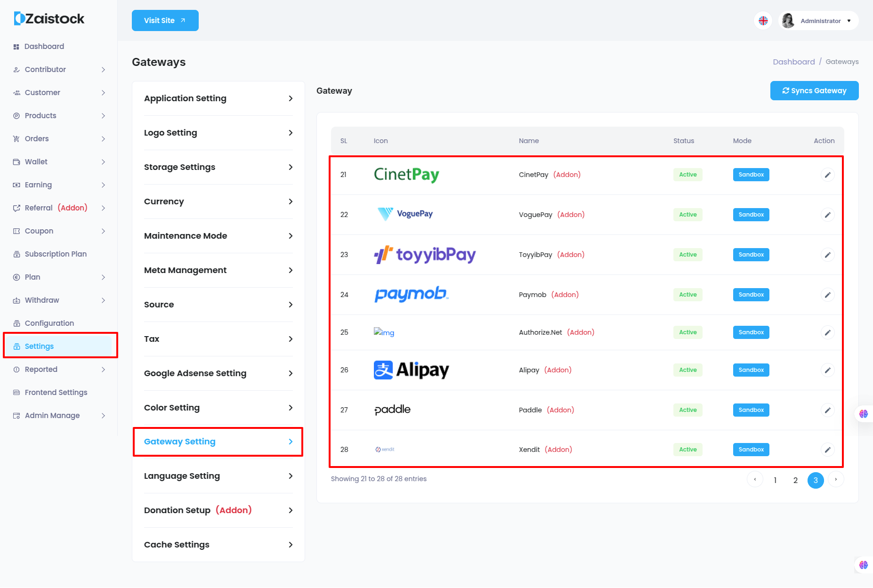Go to the next page arrow
Viewport: 873px width, 588px height.
click(836, 480)
